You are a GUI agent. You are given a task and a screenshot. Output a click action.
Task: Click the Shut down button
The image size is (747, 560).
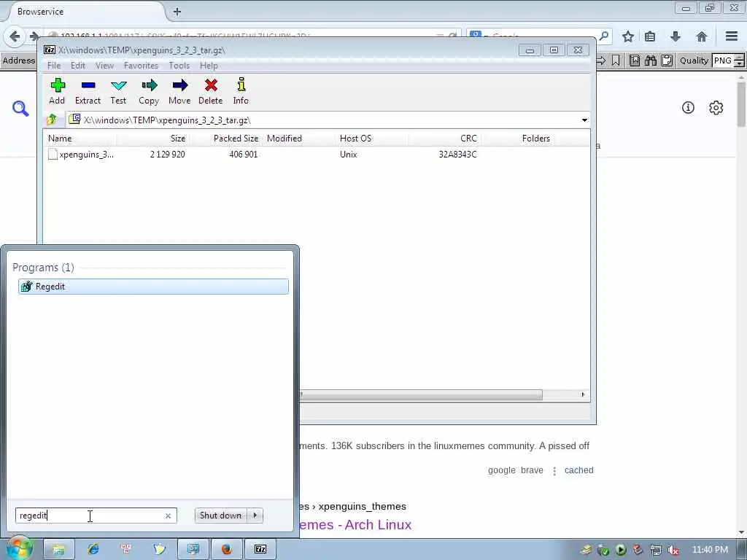click(x=221, y=516)
